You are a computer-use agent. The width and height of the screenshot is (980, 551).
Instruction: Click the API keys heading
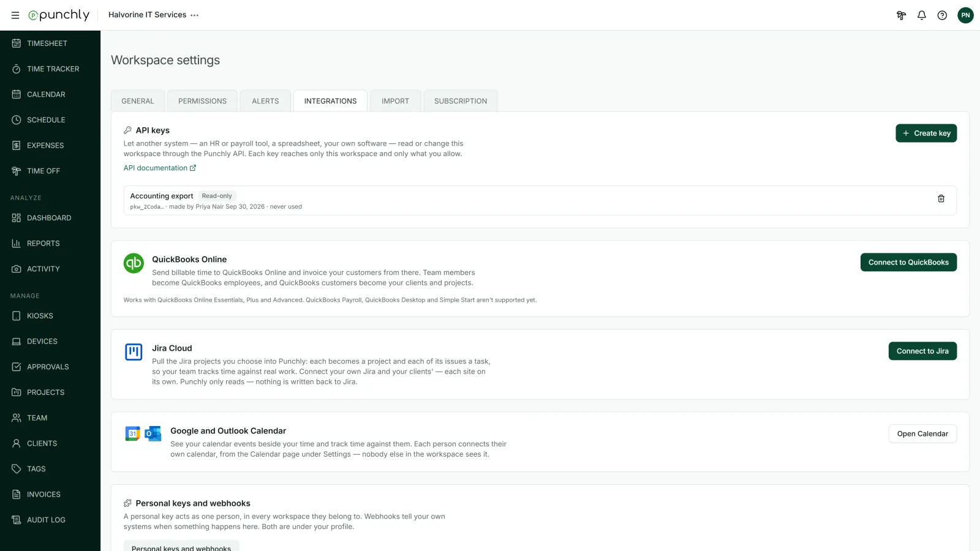point(153,130)
